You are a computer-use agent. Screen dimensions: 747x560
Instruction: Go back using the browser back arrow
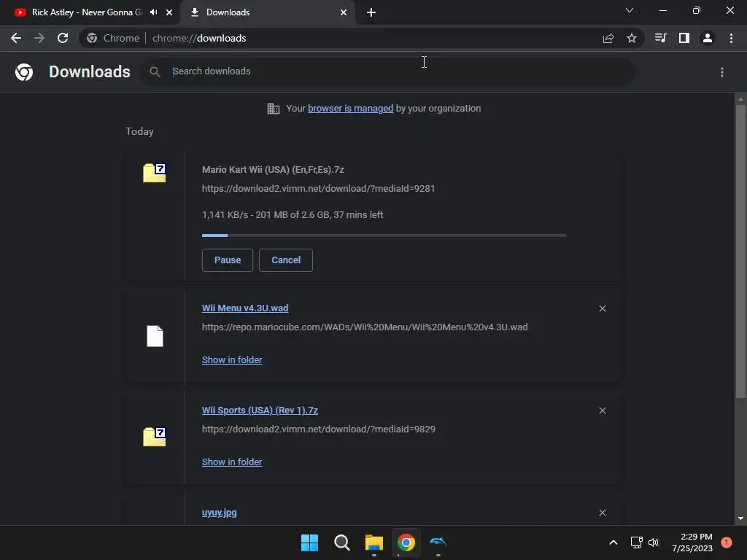16,38
